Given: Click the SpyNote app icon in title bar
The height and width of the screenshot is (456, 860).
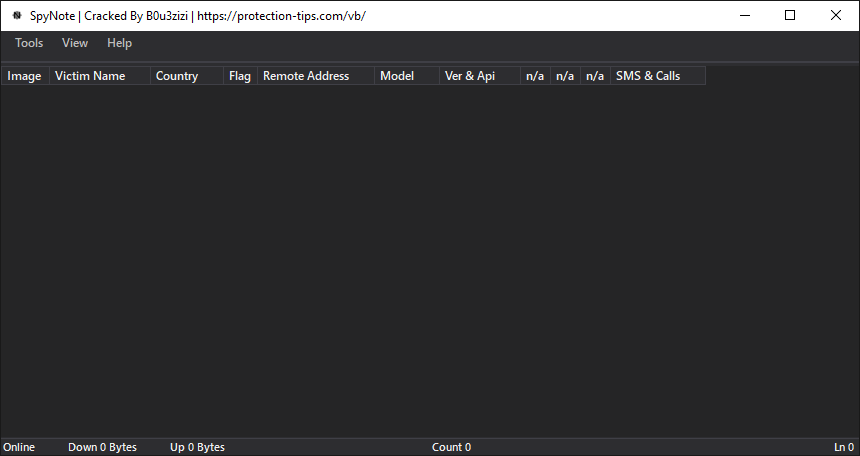Looking at the screenshot, I should 16,16.
